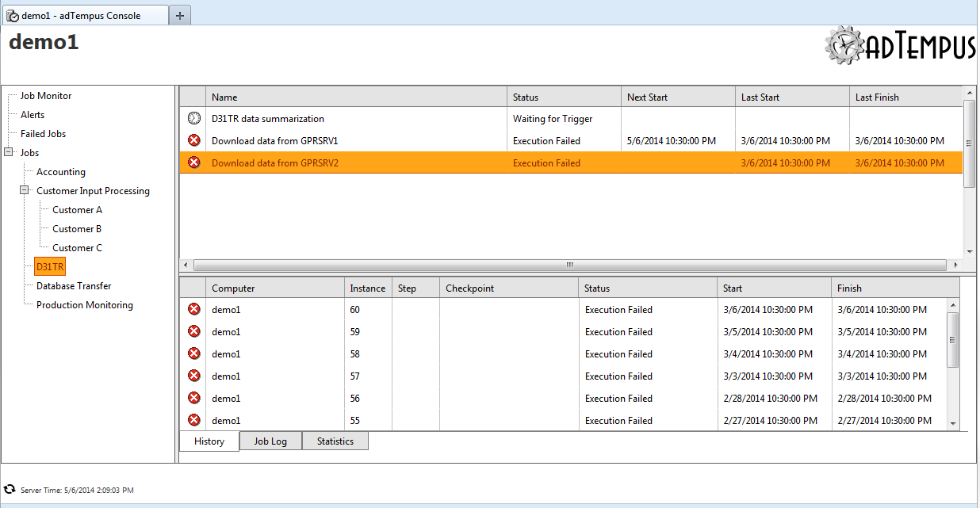Select the history row with instance 60
This screenshot has width=980, height=508.
[x=563, y=310]
